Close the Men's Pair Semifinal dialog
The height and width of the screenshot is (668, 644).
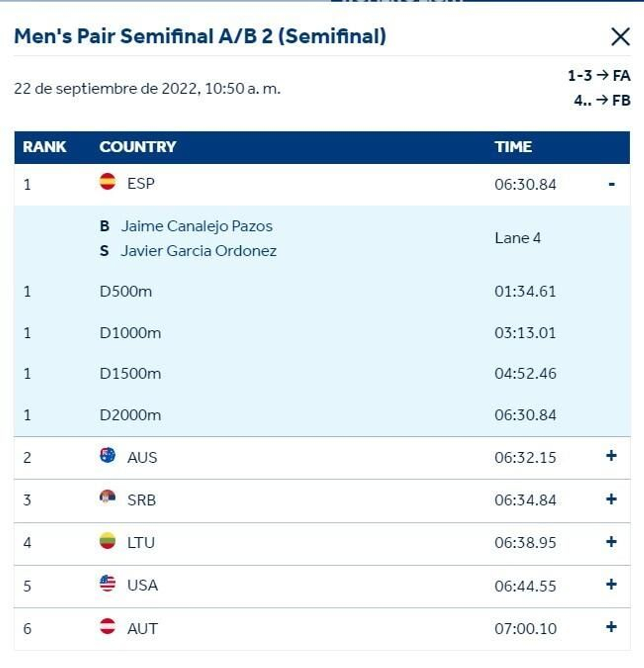620,37
